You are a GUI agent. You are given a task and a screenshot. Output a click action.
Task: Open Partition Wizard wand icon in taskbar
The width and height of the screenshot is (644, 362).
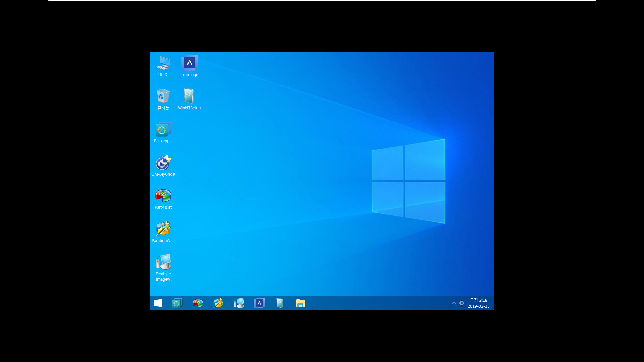(x=218, y=303)
